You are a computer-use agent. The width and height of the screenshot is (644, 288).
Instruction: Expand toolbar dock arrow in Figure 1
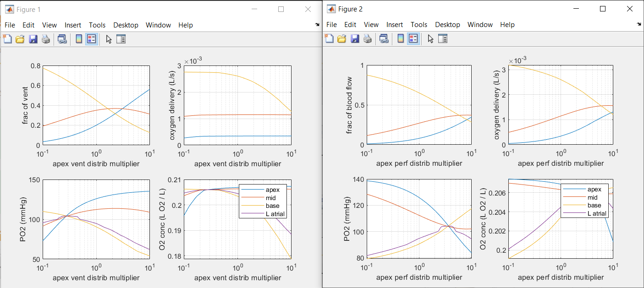coord(317,24)
